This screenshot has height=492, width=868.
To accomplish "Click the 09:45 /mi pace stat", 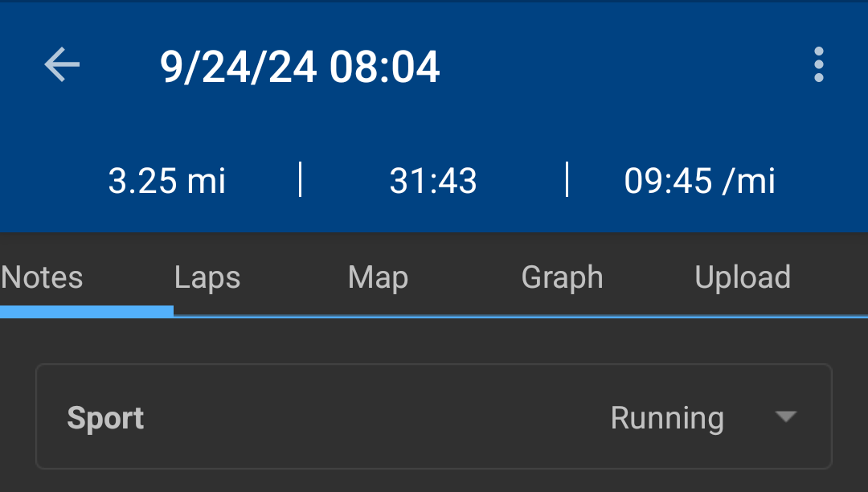I will tap(699, 181).
